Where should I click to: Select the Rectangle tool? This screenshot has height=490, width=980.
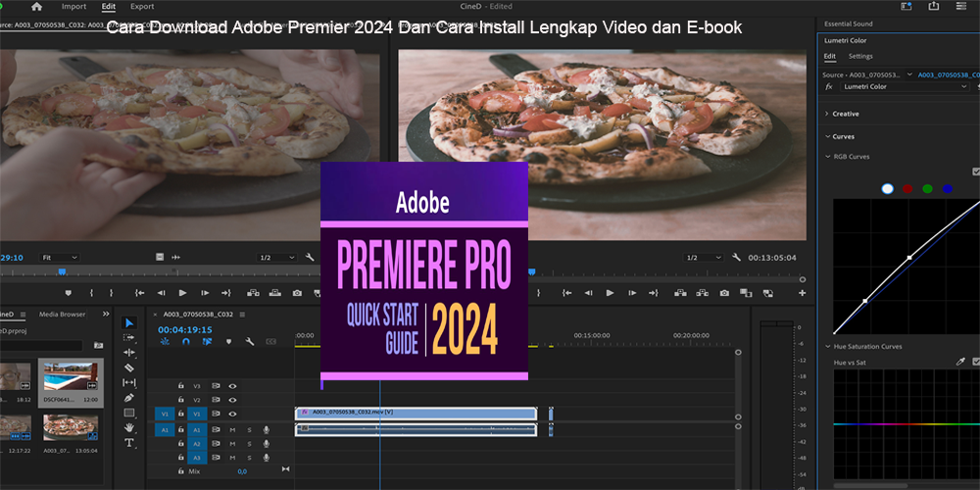(129, 413)
